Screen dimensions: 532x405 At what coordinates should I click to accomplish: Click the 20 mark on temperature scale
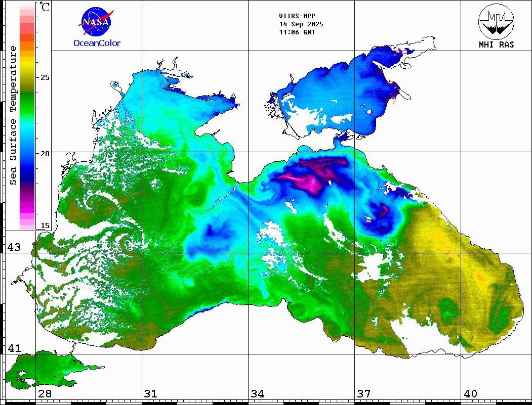(x=45, y=153)
